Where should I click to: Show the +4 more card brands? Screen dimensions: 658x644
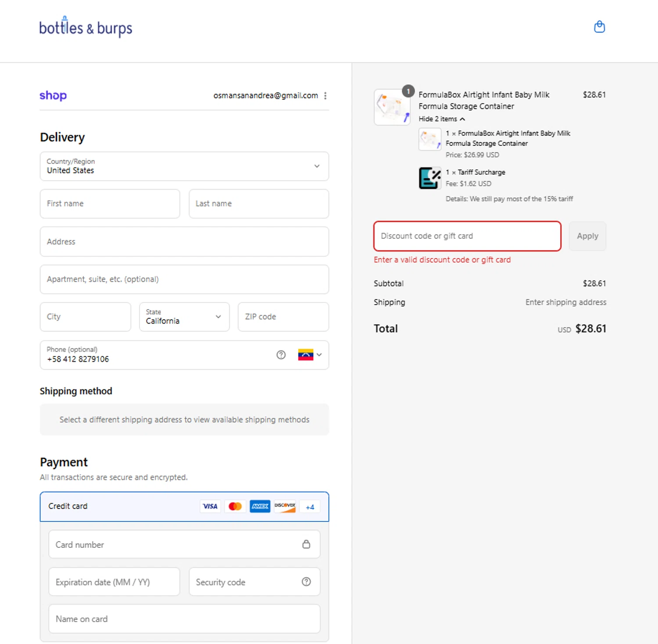(310, 507)
